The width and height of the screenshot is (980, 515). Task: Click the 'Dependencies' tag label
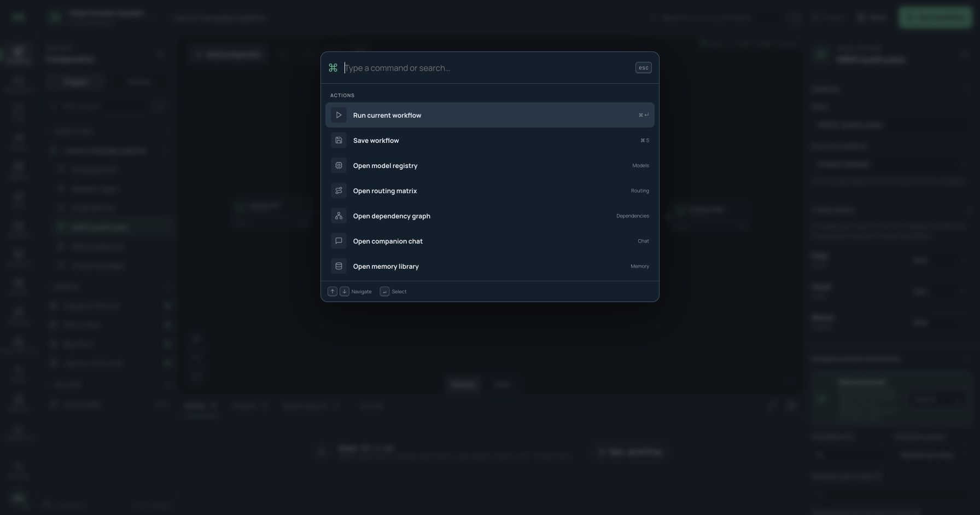(x=633, y=216)
